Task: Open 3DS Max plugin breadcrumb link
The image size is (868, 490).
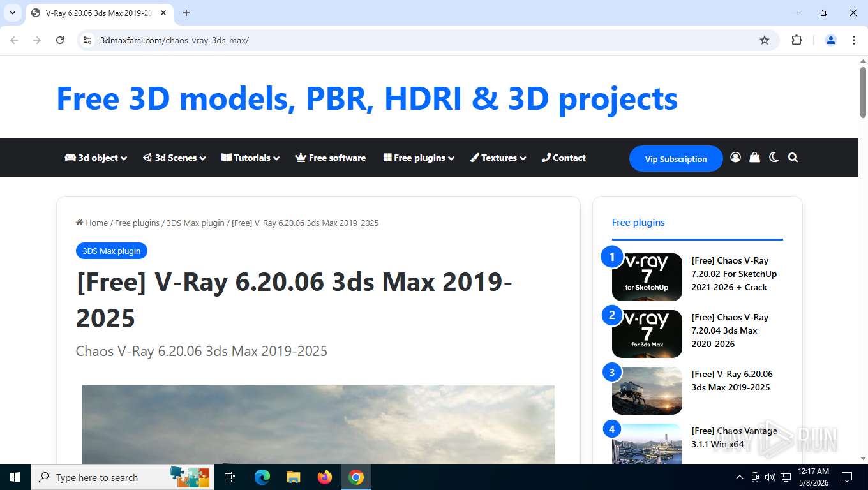Action: point(195,223)
